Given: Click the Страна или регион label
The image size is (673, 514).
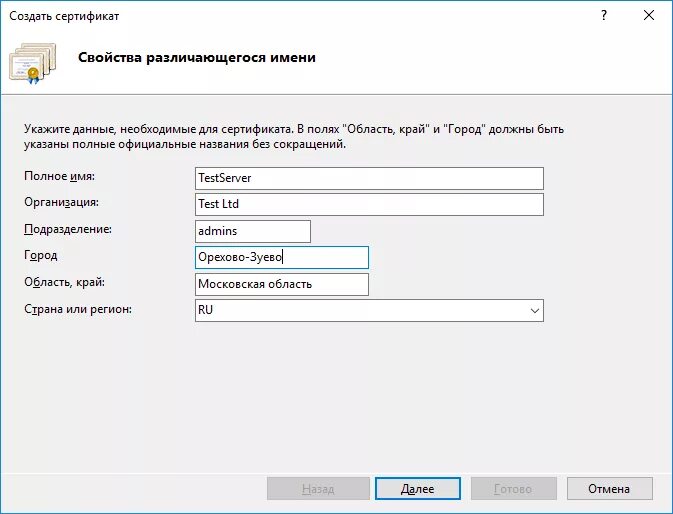Looking at the screenshot, I should [x=78, y=309].
